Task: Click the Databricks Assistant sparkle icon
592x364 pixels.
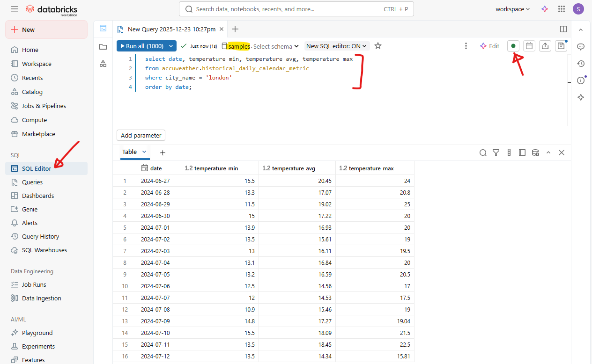Action: pos(545,9)
